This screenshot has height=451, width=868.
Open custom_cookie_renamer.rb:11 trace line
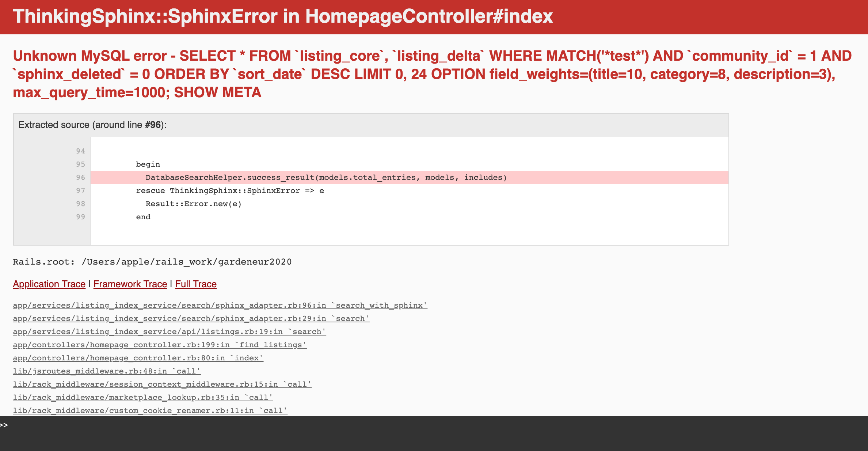[x=150, y=410]
